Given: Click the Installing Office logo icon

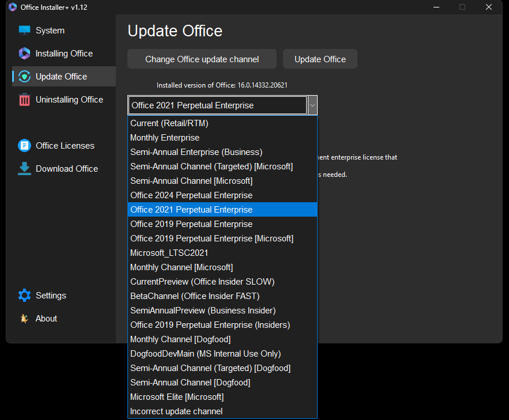Looking at the screenshot, I should click(24, 54).
